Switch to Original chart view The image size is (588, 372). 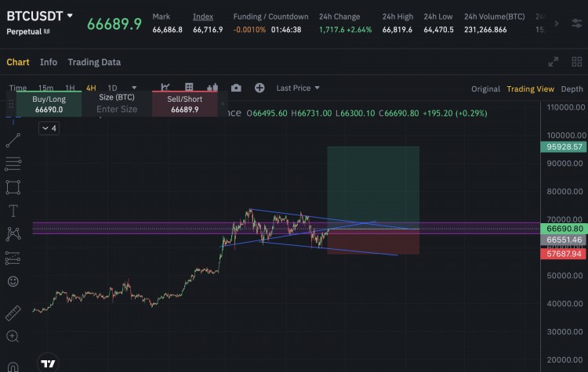click(485, 88)
